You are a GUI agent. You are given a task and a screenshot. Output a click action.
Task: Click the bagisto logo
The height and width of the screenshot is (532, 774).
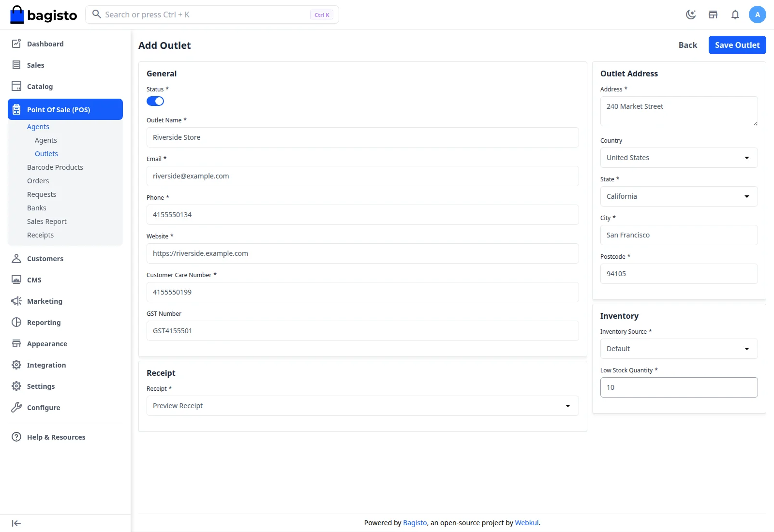(44, 15)
